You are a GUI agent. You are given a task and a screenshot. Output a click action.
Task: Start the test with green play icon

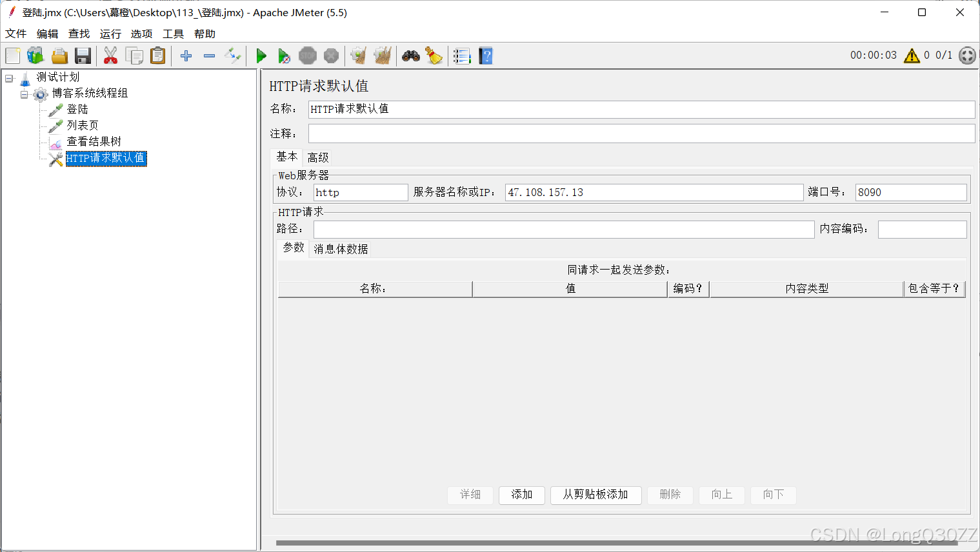261,56
